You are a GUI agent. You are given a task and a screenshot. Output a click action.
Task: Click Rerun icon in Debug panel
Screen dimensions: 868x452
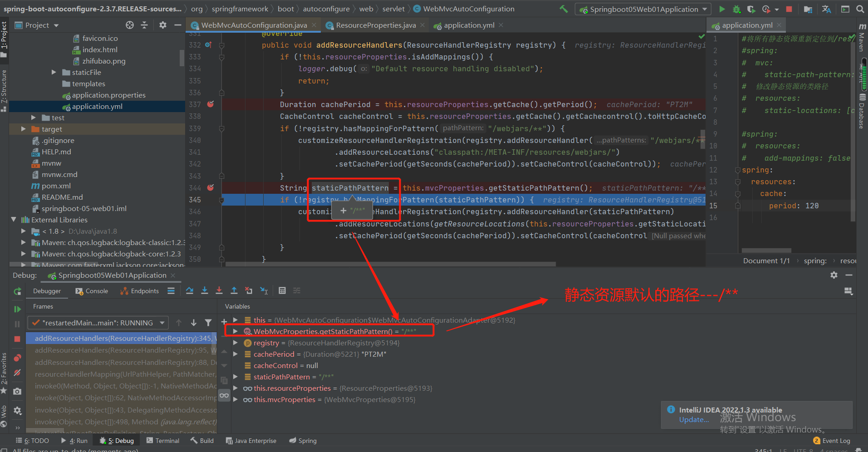click(17, 291)
